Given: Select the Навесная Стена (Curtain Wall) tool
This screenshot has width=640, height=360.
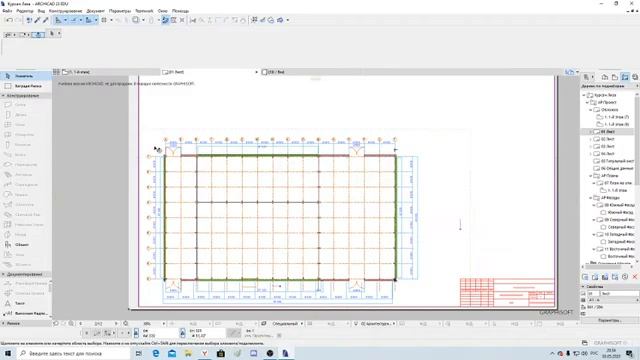Looking at the screenshot, I should (25, 224).
